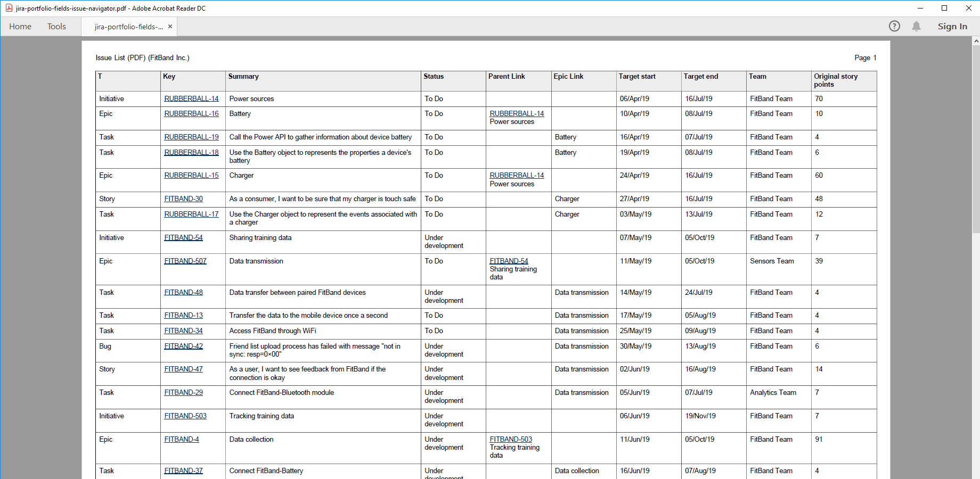980x479 pixels.
Task: Open the Tools tab
Action: (x=56, y=27)
